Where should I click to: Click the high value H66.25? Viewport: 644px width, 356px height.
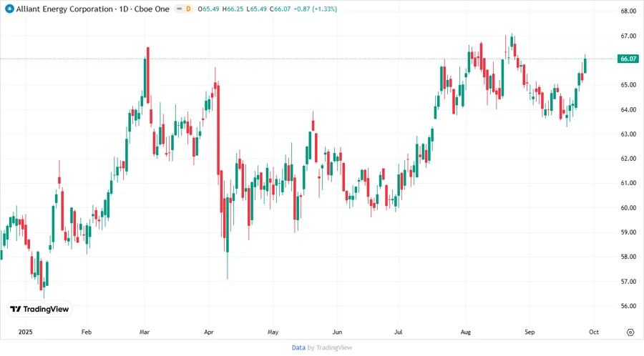pyautogui.click(x=233, y=9)
